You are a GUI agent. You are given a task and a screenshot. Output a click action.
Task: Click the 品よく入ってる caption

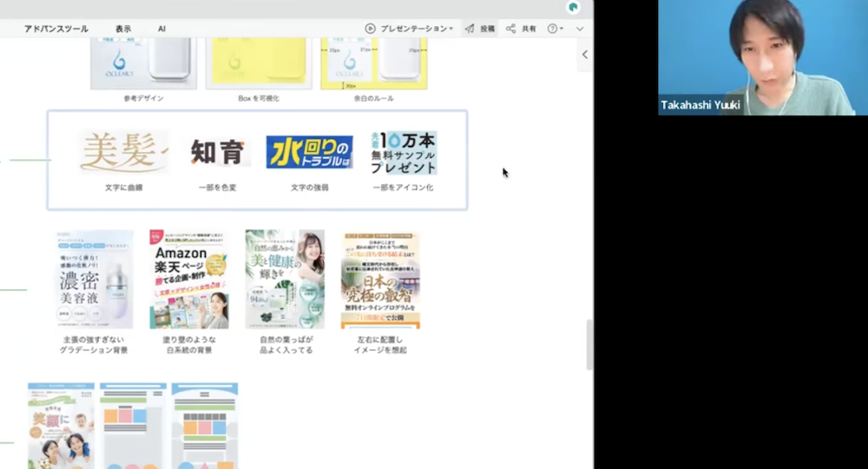click(x=286, y=350)
